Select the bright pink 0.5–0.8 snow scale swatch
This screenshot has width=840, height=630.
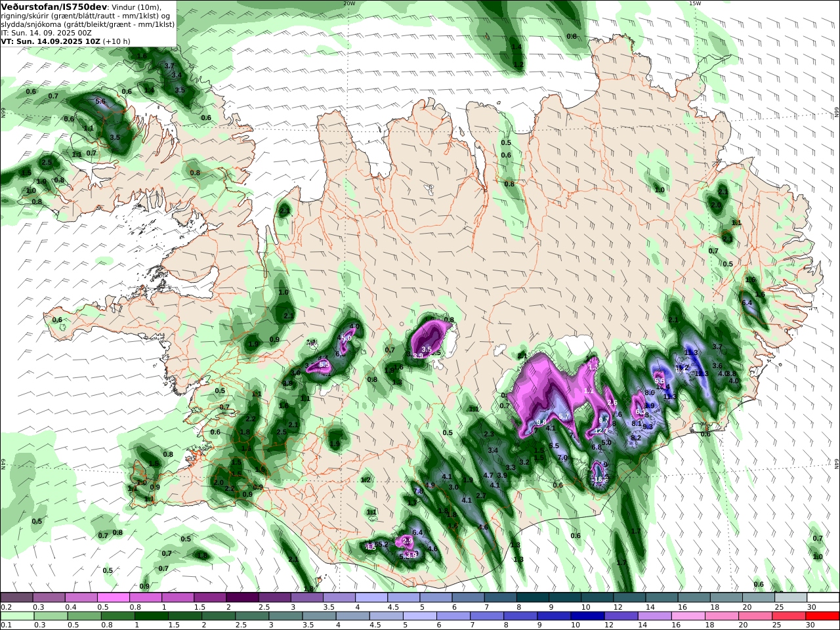[x=114, y=597]
